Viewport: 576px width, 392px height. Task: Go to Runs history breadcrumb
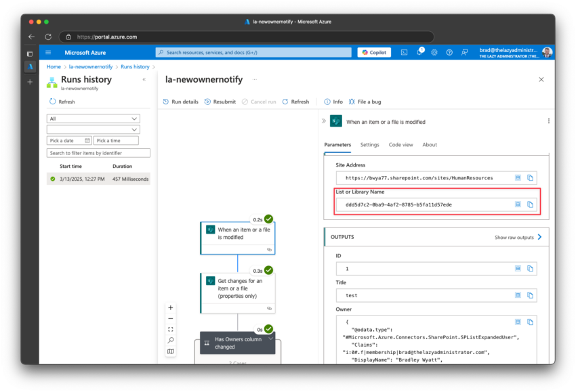click(x=135, y=67)
